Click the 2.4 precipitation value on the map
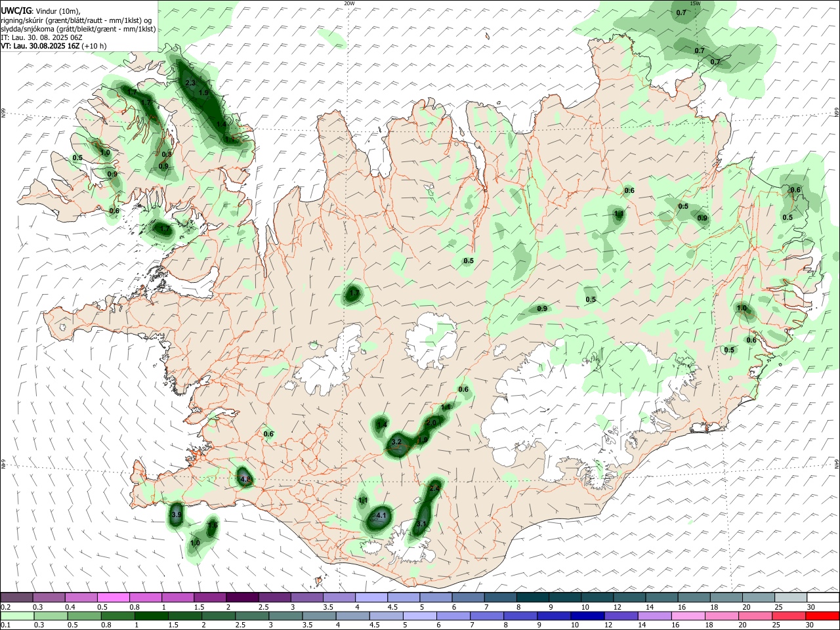The height and width of the screenshot is (630, 840). [434, 489]
